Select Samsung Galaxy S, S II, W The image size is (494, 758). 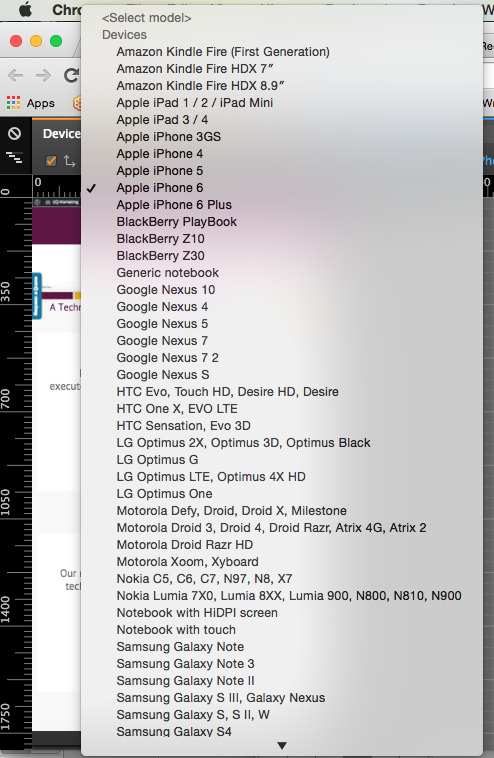point(282,714)
